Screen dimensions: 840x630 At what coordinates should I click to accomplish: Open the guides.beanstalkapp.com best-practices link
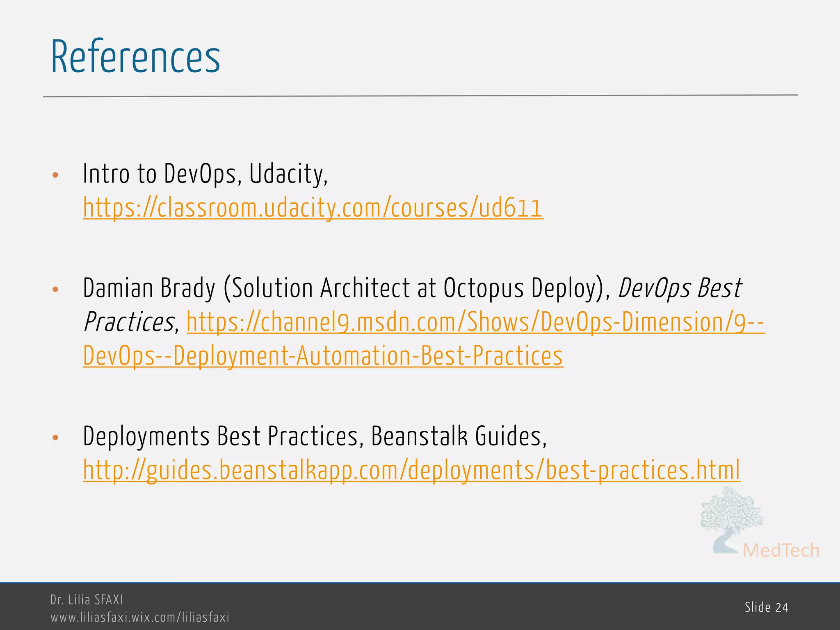tap(411, 470)
